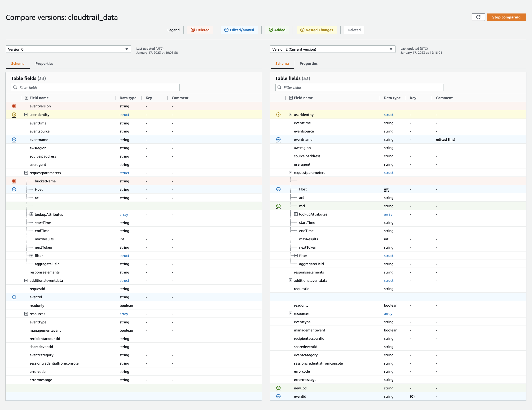532x410 pixels.
Task: Click Stop comparing button
Action: (x=507, y=17)
